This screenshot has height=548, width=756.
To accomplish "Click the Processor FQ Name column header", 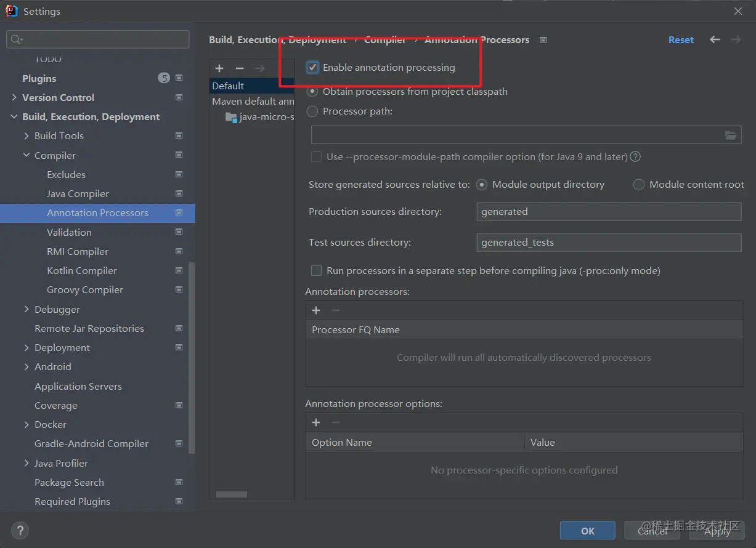I will point(524,329).
